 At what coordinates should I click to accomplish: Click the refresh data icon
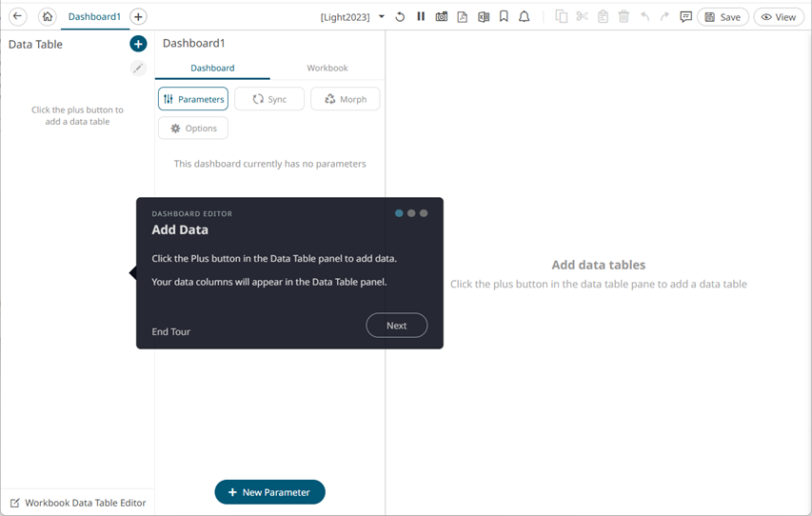tap(400, 17)
